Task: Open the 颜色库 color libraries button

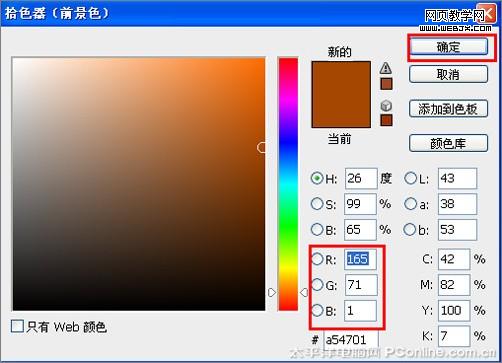Action: pos(448,143)
